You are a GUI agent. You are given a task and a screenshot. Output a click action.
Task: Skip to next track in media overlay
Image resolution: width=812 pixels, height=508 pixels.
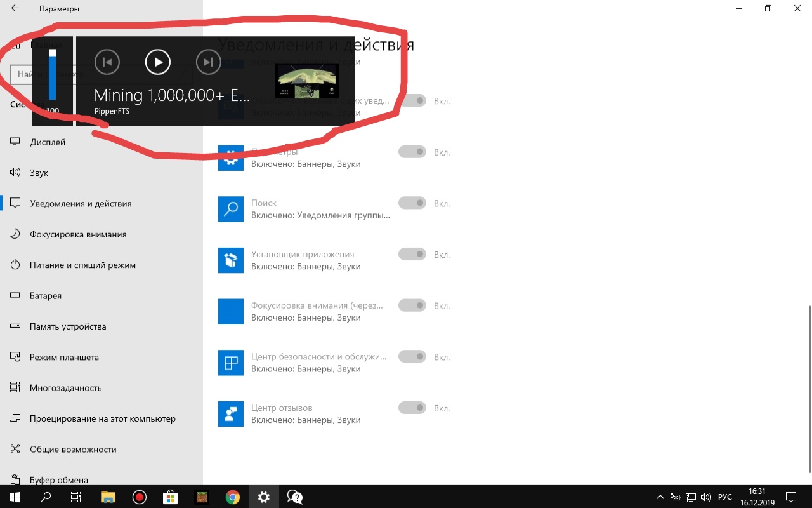tap(208, 62)
